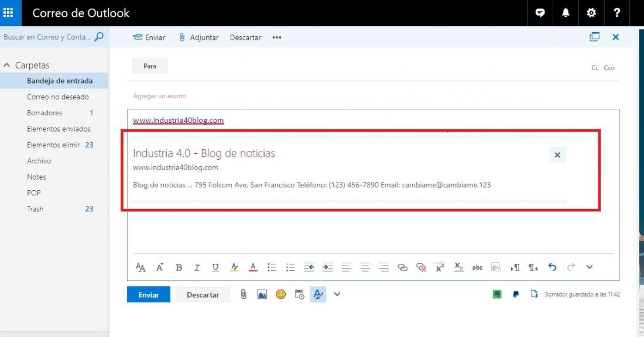This screenshot has width=644, height=337.
Task: Apply strikethrough formatting
Action: (x=477, y=267)
